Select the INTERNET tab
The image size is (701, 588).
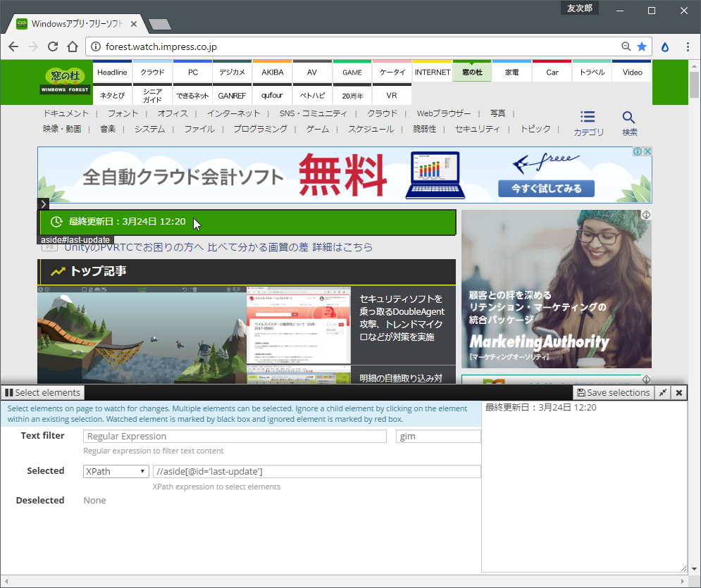point(432,71)
